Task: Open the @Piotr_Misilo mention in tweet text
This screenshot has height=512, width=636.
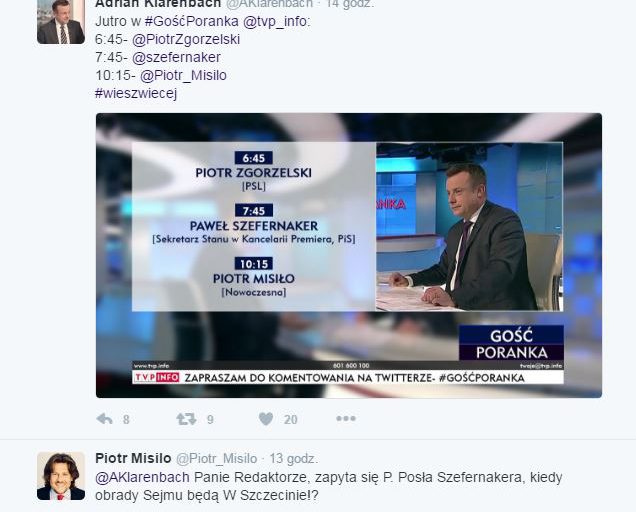Action: (x=183, y=75)
